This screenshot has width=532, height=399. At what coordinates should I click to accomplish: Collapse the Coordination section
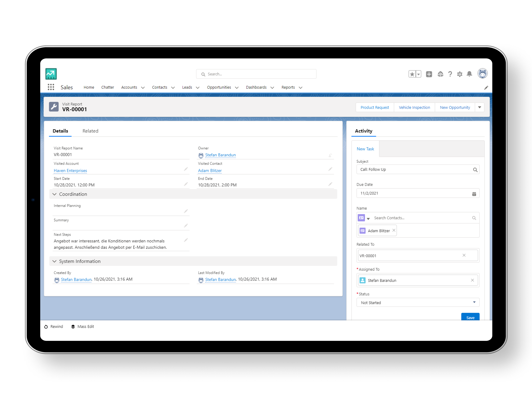[x=55, y=194]
